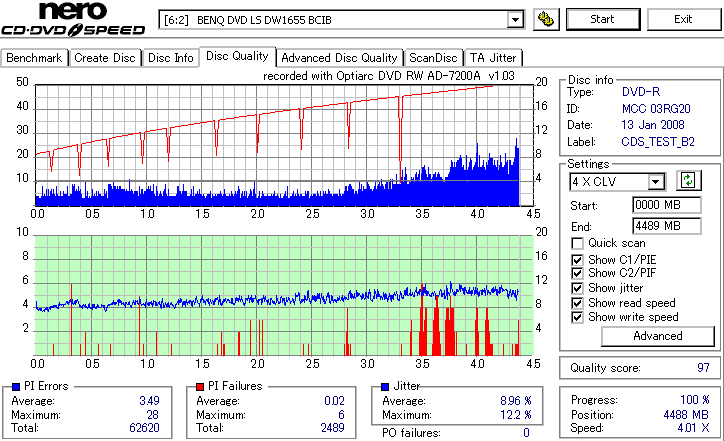Click PI Failures total value 2489
Screen dimensions: 724x441
tap(332, 428)
